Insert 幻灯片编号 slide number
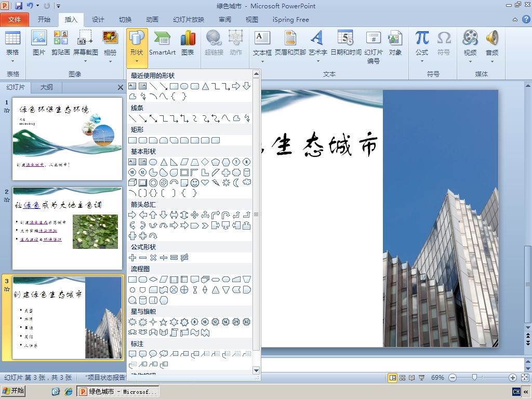 pyautogui.click(x=373, y=47)
